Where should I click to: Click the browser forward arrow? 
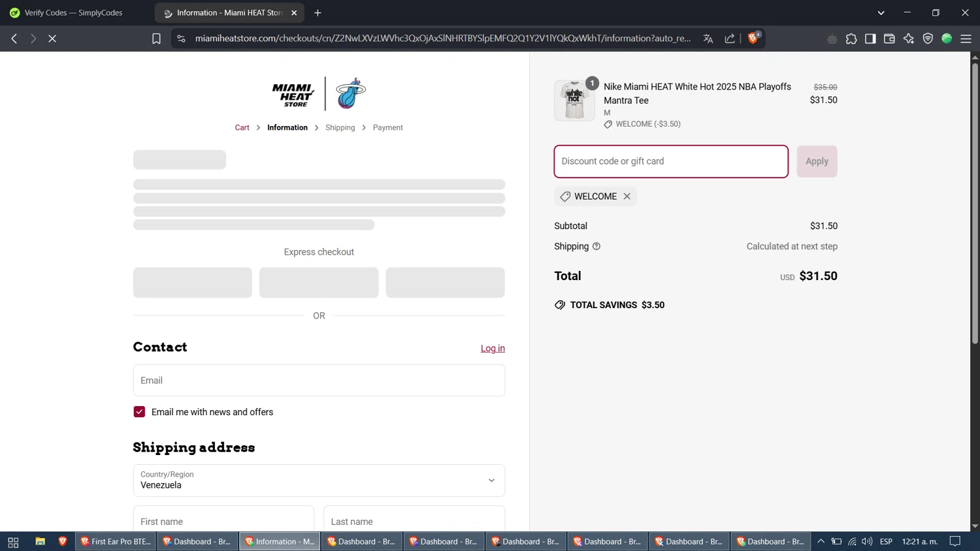33,39
